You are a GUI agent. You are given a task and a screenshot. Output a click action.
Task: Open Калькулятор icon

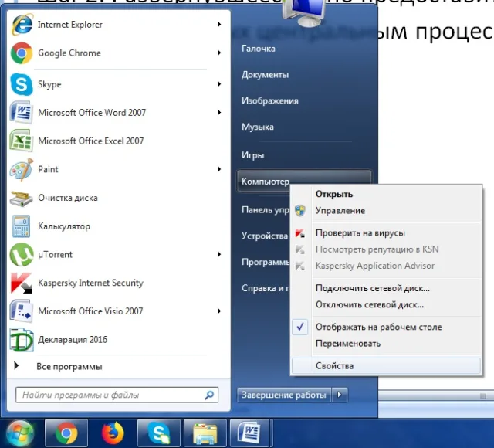point(22,226)
